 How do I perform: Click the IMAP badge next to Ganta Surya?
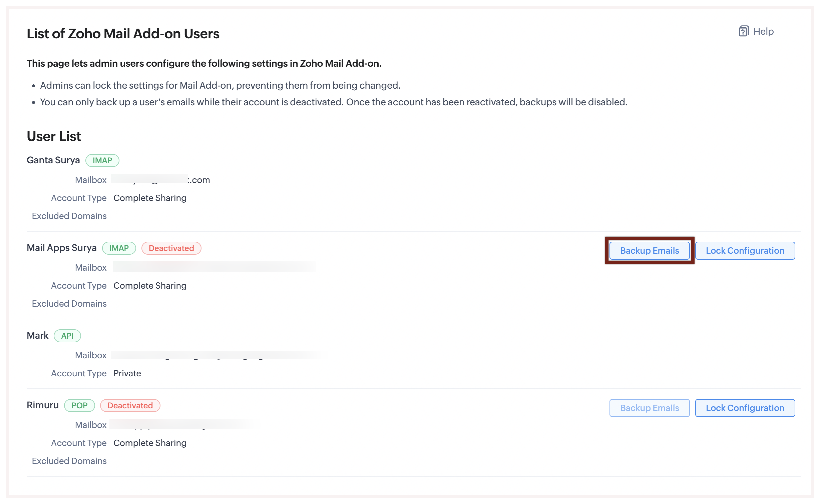coord(102,160)
